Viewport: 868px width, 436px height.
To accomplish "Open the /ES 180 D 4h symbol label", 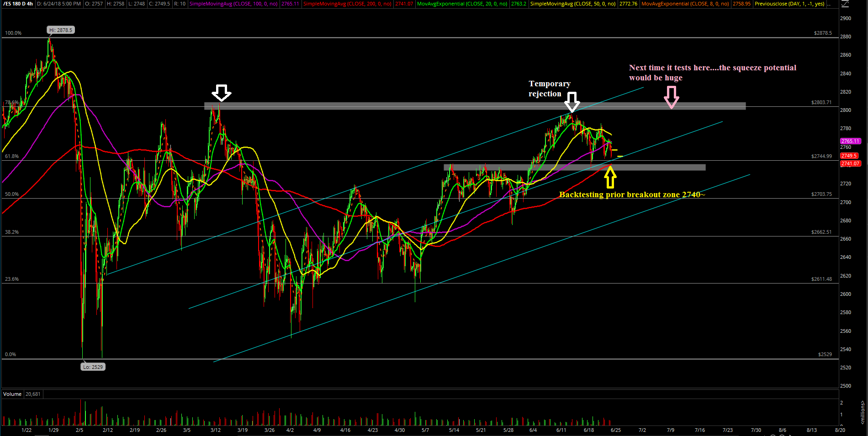I will pyautogui.click(x=18, y=4).
